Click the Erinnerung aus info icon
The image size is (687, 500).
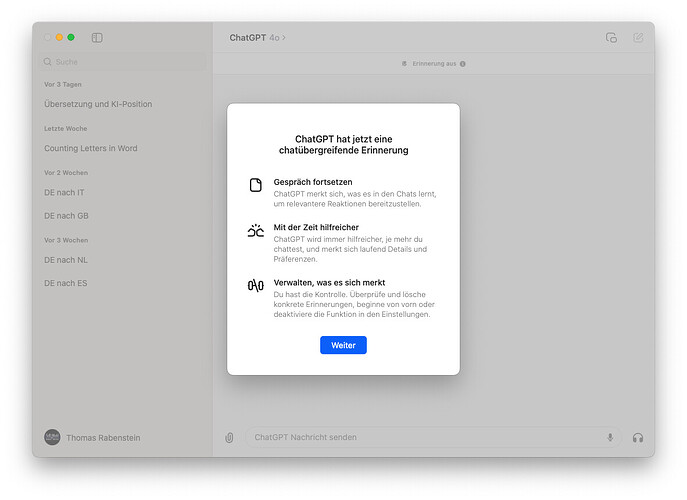coord(463,64)
